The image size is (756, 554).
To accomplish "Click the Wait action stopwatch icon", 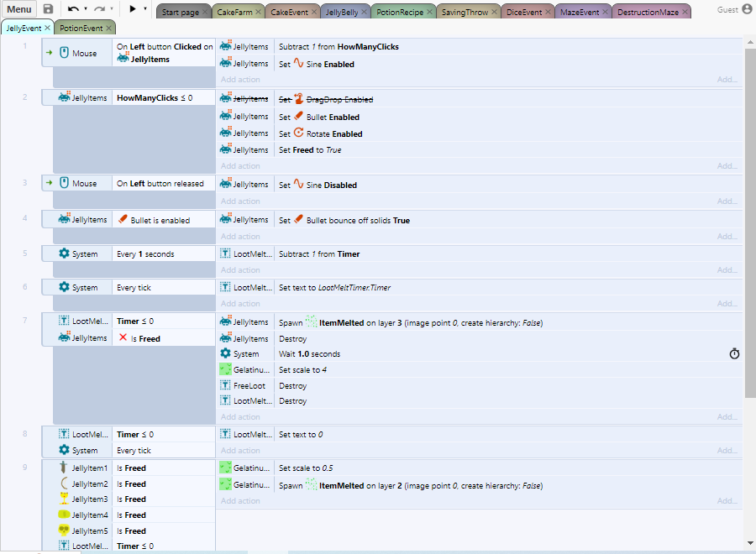I will [x=734, y=354].
